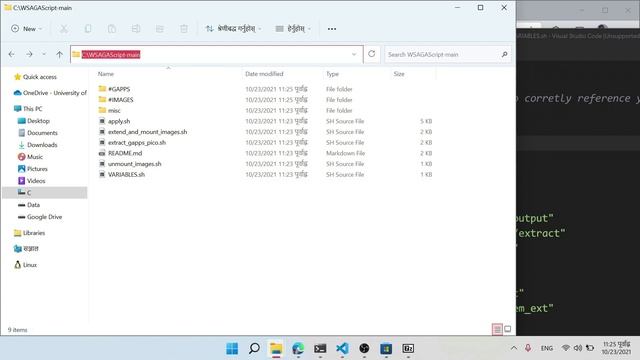The width and height of the screenshot is (640, 360).
Task: Open the Sort options dropdown
Action: point(233,29)
